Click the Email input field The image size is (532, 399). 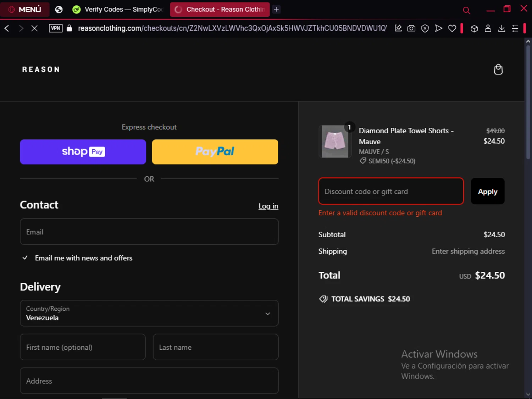(149, 232)
